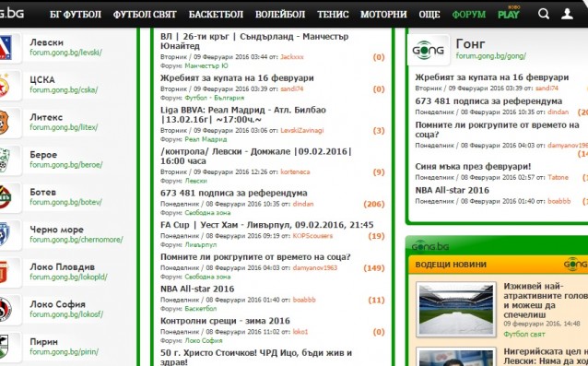
Task: Open the Gong forum logo
Action: [x=428, y=50]
